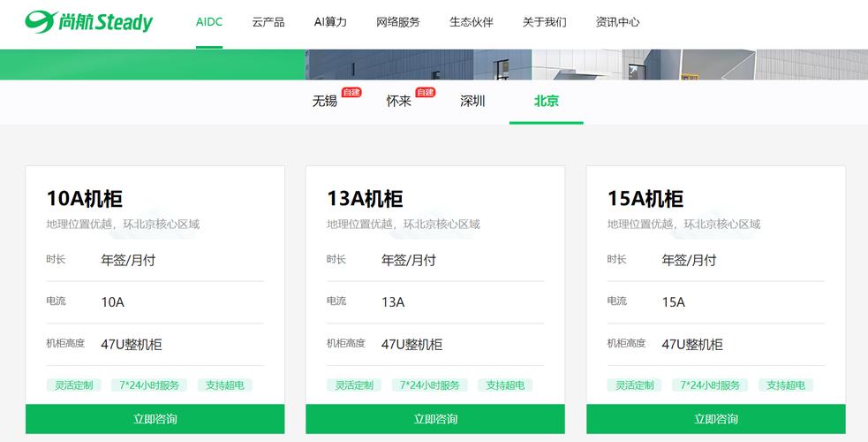Click 支持超电 tag on 15A机柜 card
The width and height of the screenshot is (868, 442).
[786, 385]
